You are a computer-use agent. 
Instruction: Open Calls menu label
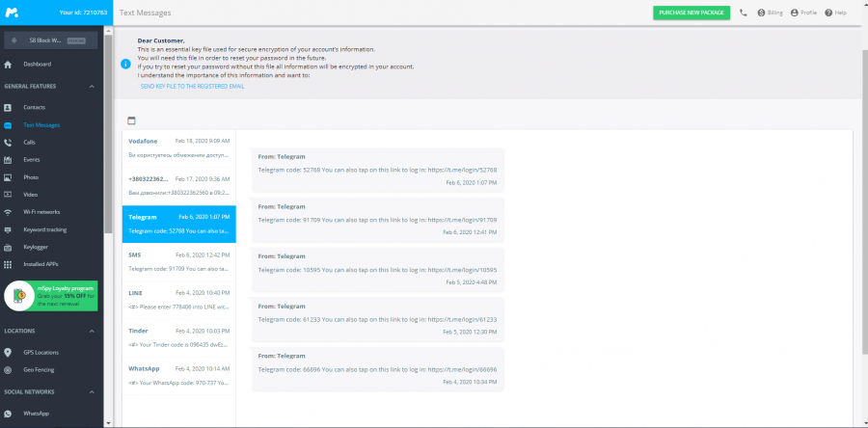click(x=29, y=142)
